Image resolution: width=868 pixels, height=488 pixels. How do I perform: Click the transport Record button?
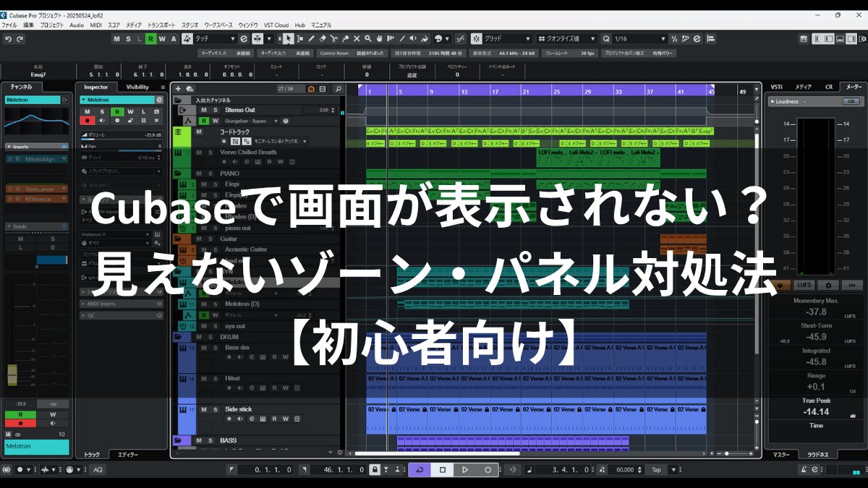tap(488, 470)
